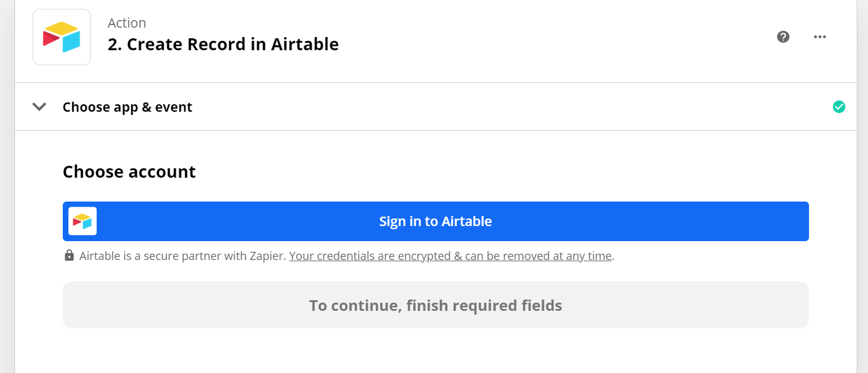Image resolution: width=868 pixels, height=373 pixels.
Task: Open the credentials are encrypted link
Action: click(450, 256)
